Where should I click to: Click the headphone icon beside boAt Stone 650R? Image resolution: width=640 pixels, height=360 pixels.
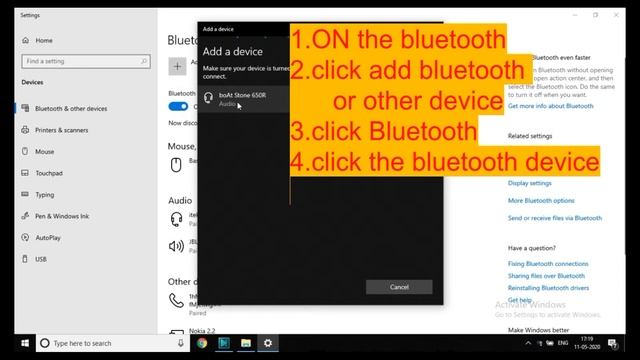tap(209, 98)
